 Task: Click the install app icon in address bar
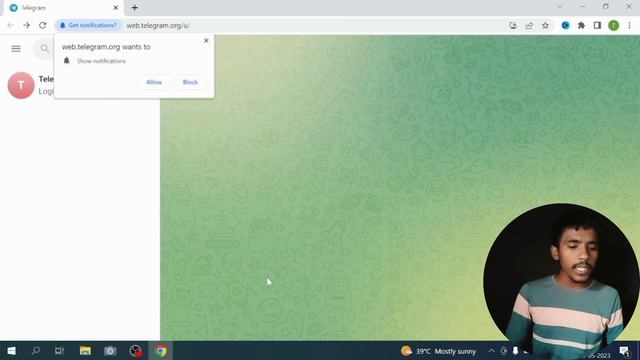(513, 25)
